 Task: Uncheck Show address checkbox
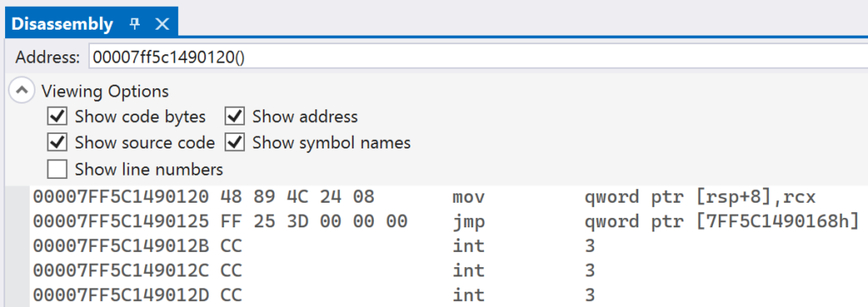[235, 117]
